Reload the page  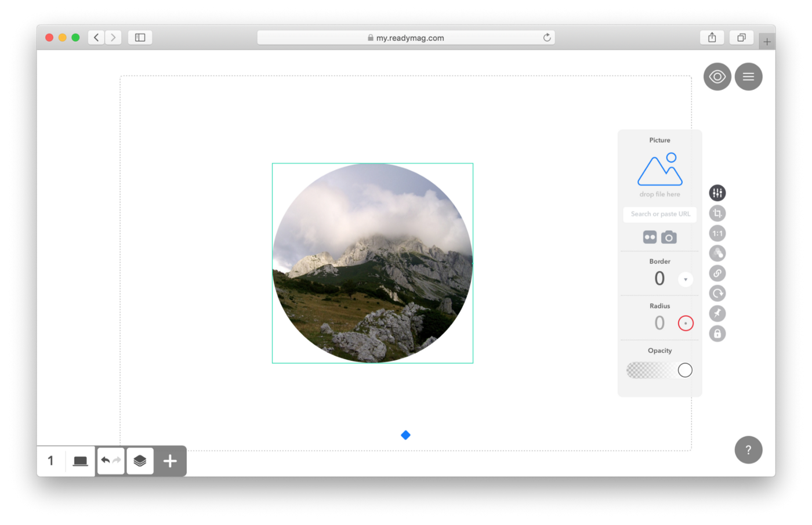click(x=547, y=38)
